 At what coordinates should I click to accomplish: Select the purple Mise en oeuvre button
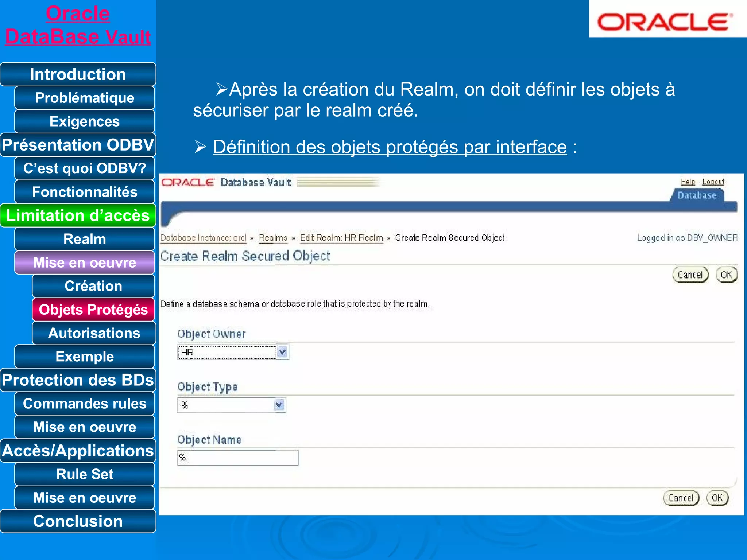85,262
